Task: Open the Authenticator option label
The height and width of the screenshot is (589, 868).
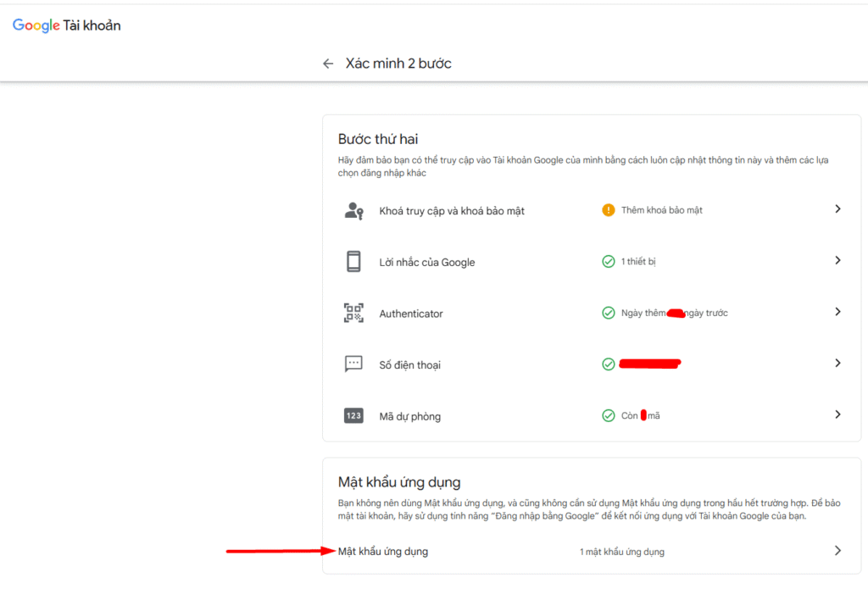Action: [411, 314]
